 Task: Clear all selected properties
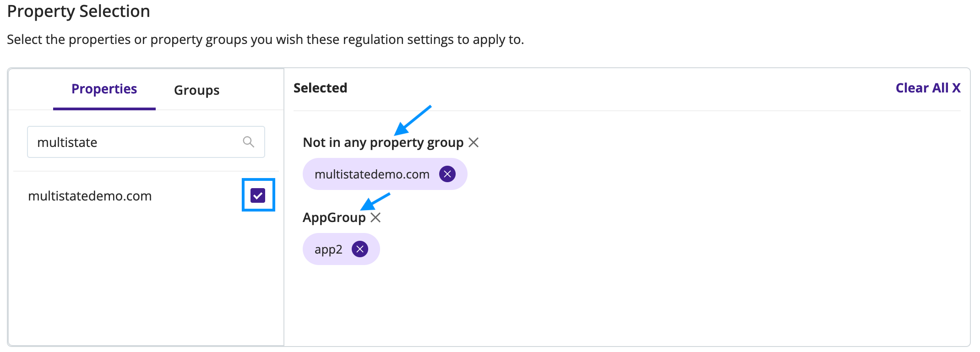928,88
